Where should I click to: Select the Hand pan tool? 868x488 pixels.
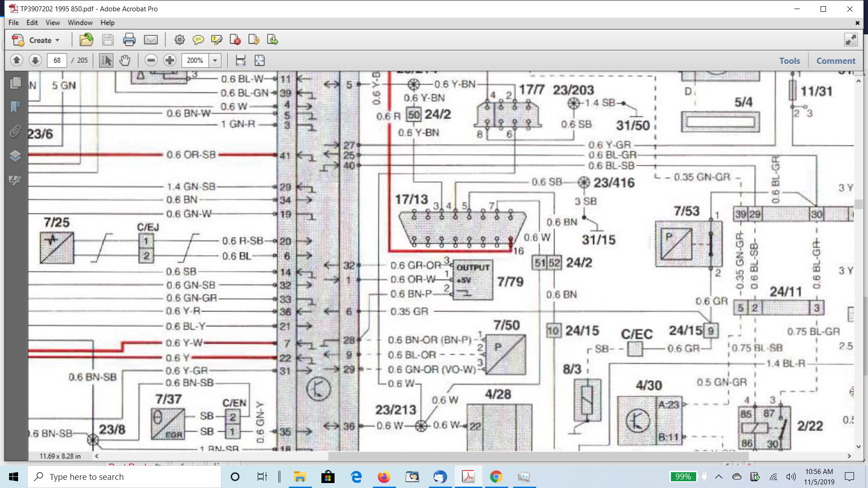coord(125,60)
